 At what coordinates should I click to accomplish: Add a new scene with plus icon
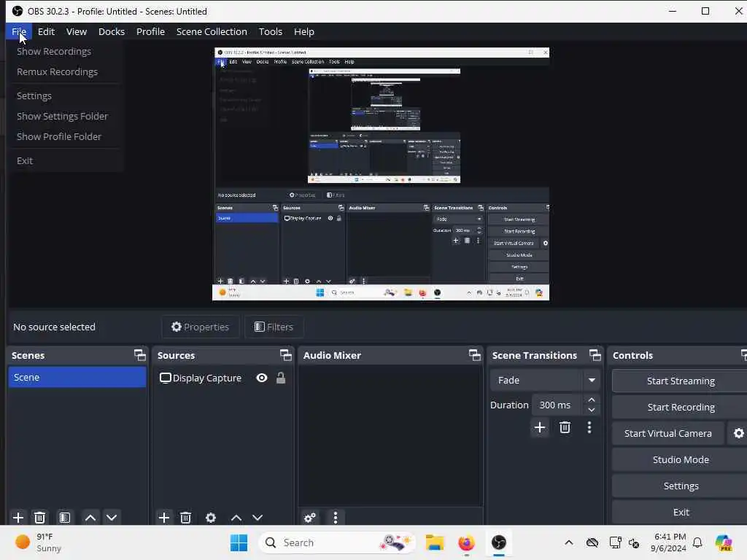tap(18, 517)
